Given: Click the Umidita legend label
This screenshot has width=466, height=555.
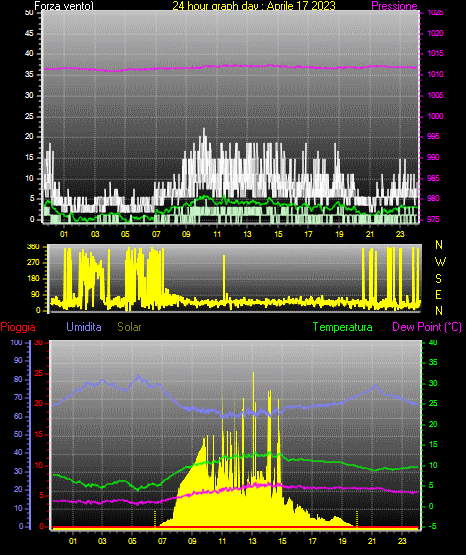Looking at the screenshot, I should click(84, 327).
